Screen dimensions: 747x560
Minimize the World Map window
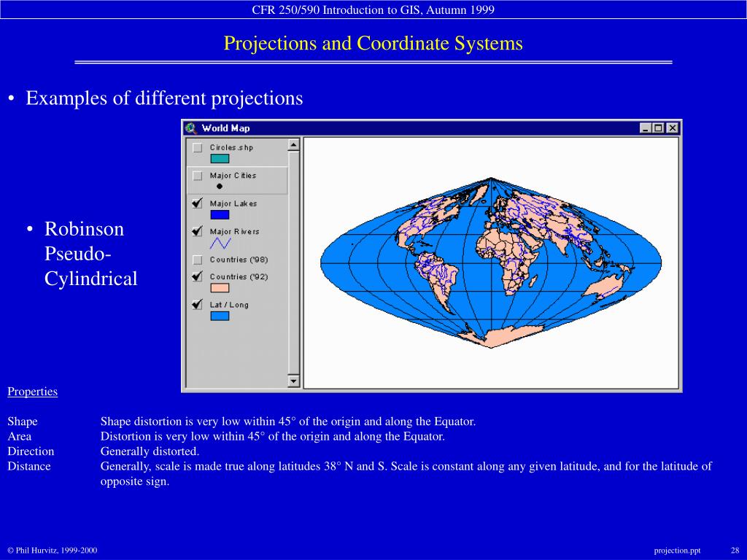[646, 128]
